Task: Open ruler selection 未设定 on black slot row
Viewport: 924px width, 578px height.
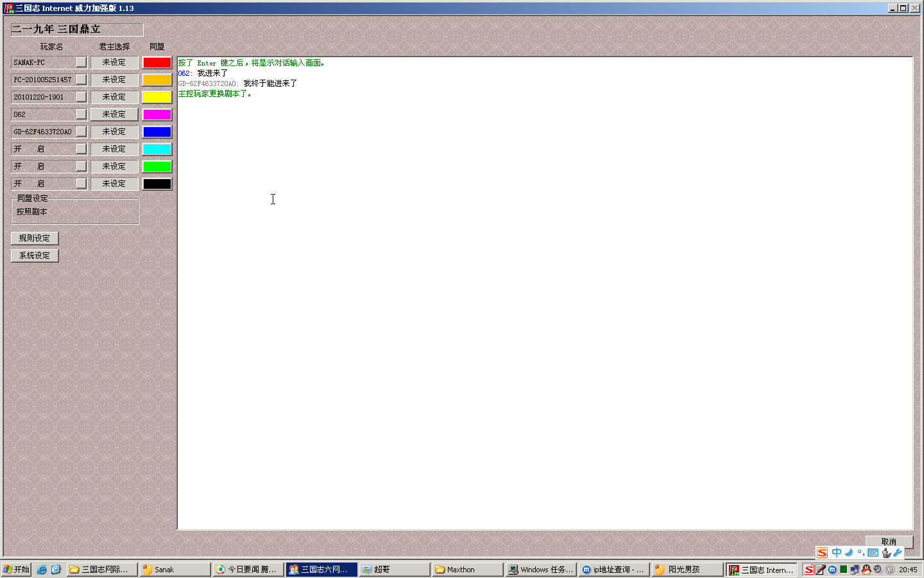Action: pyautogui.click(x=114, y=184)
